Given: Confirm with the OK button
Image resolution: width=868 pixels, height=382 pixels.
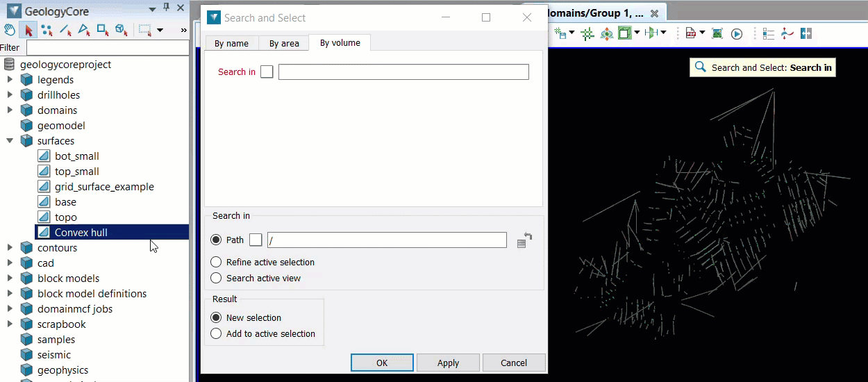Looking at the screenshot, I should (x=382, y=363).
